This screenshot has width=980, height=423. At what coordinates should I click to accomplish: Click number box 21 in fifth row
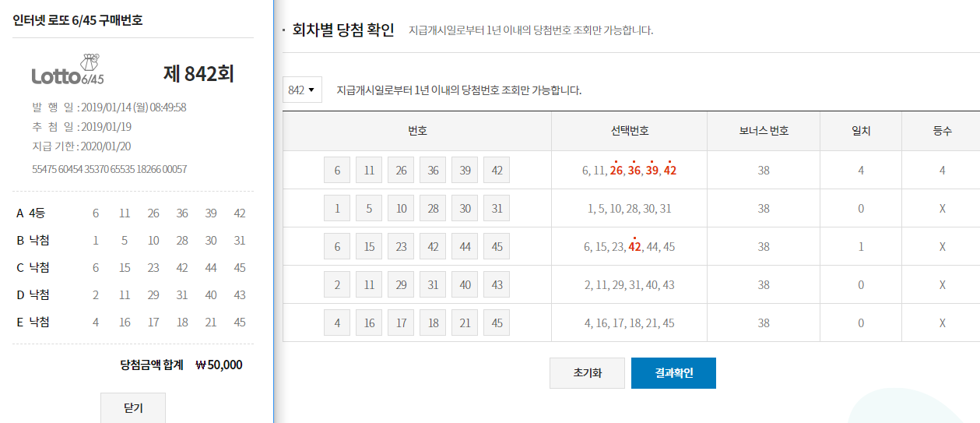[465, 323]
